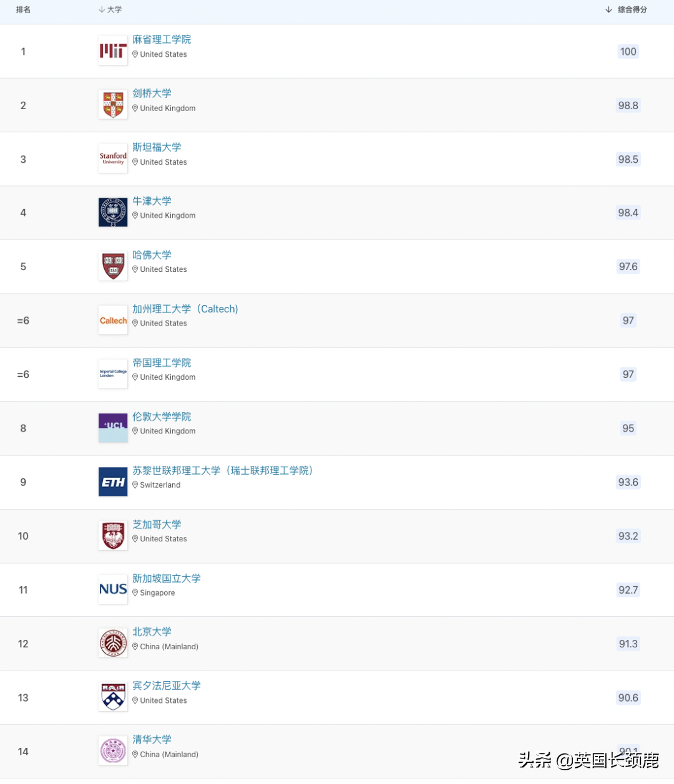The image size is (674, 784).
Task: Open the 帝国理工学院 link
Action: pyautogui.click(x=162, y=362)
